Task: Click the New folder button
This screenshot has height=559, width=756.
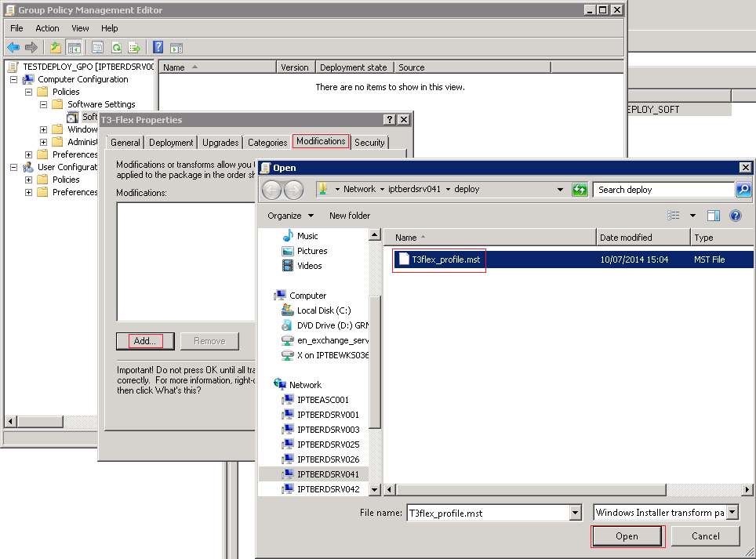Action: tap(350, 216)
